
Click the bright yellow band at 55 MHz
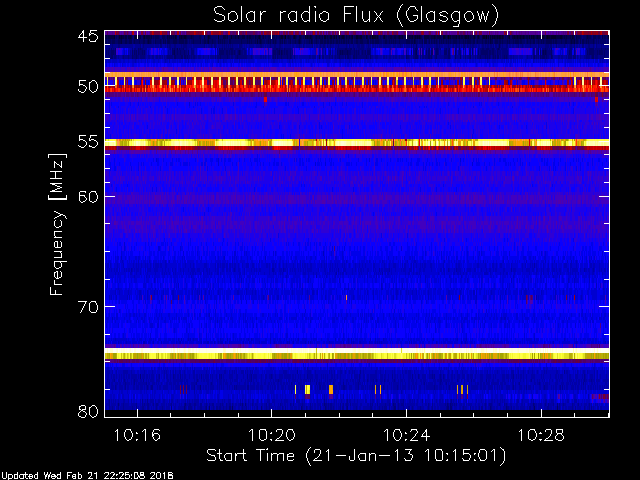click(357, 143)
